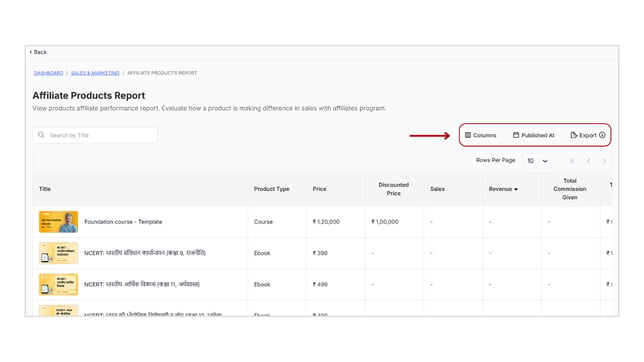Click the Course product type cell
This screenshot has height=362, width=644.
263,222
